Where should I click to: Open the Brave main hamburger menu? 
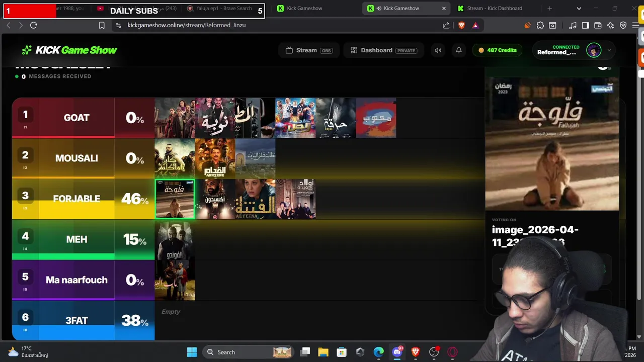635,25
